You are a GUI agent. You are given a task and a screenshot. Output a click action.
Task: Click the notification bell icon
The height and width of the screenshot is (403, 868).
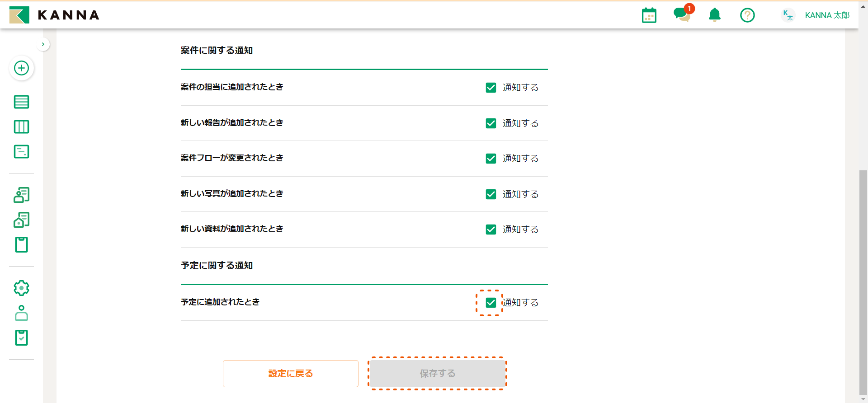[714, 15]
